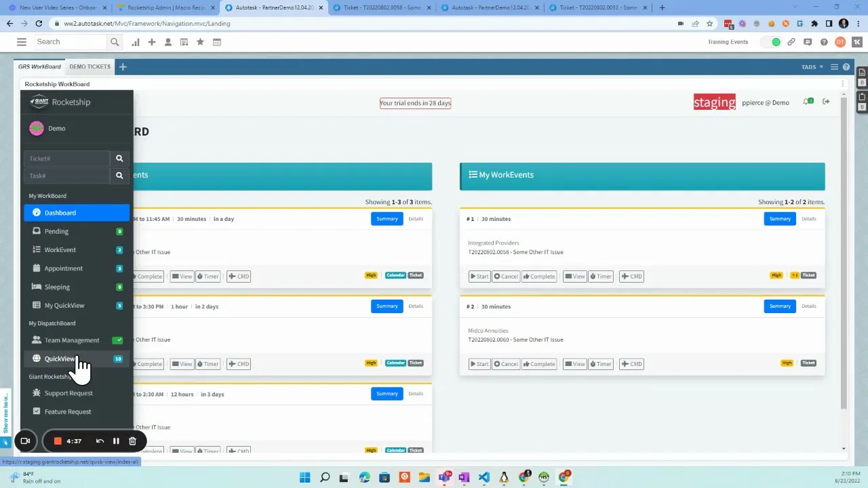Open the three-dot menu on Rocketship WorkBoard
868x488 pixels.
pyautogui.click(x=842, y=83)
